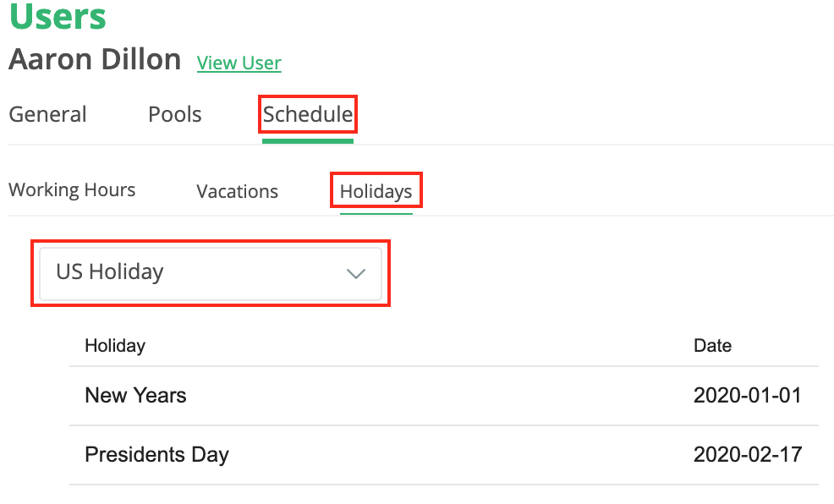Click the green underline beneath Schedule tab
834x504 pixels.
click(x=308, y=140)
